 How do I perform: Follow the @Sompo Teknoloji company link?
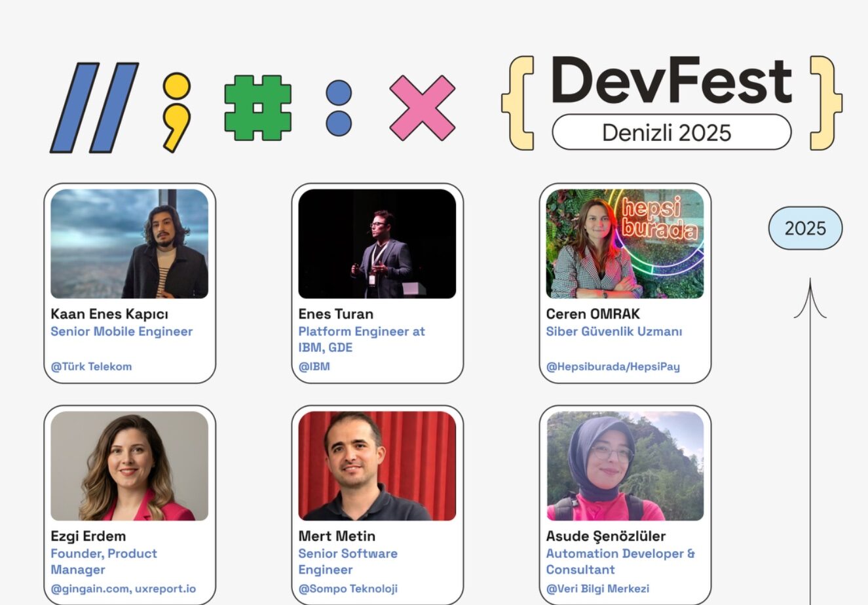[x=348, y=589]
